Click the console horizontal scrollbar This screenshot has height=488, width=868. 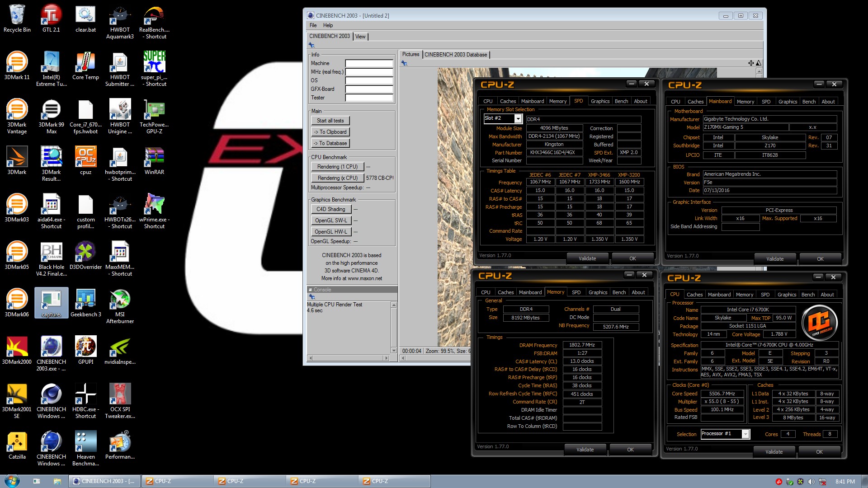click(x=348, y=358)
